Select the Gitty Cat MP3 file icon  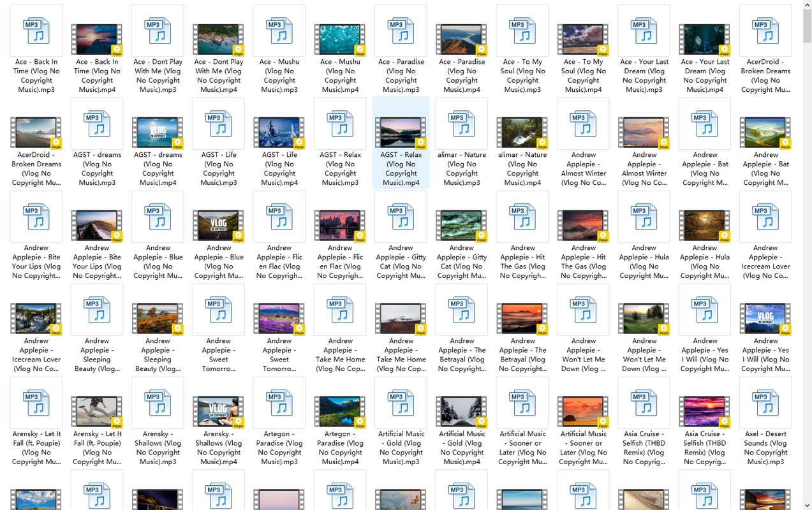(x=401, y=217)
